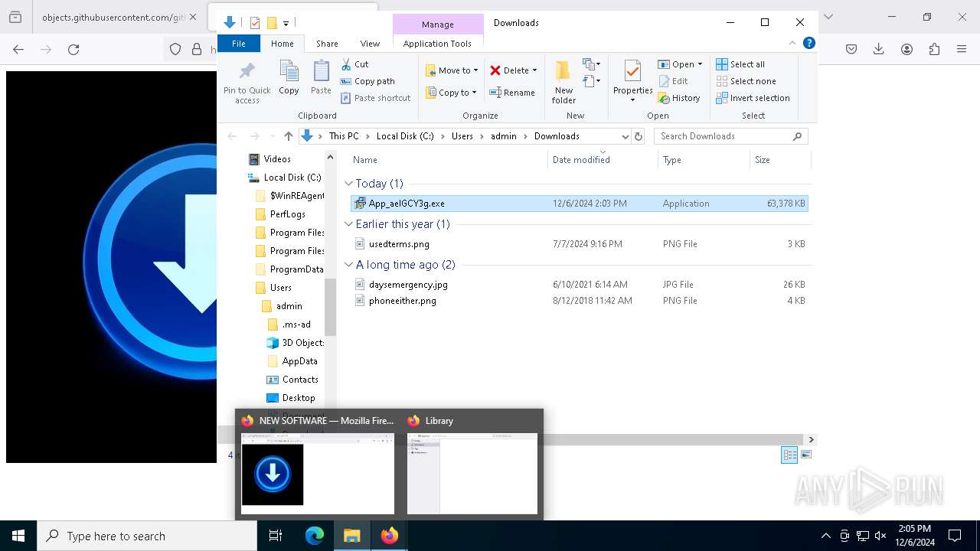This screenshot has height=551, width=980.
Task: Reload the Firefox page
Action: pyautogui.click(x=73, y=49)
